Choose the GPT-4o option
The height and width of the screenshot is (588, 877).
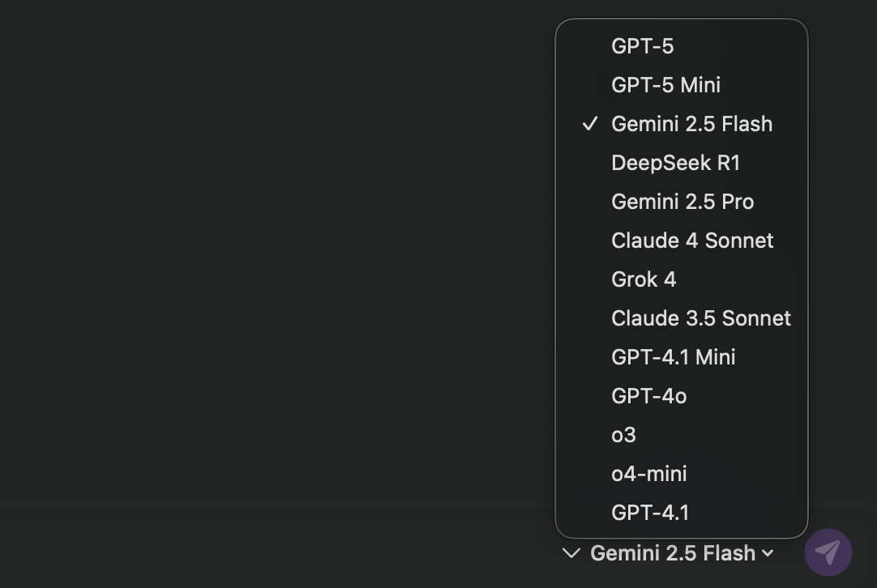pos(648,396)
